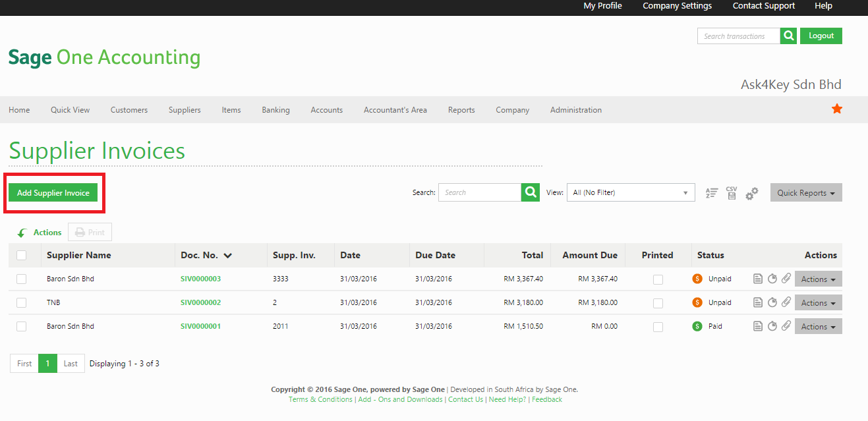Sort by Due Date column header
Image resolution: width=868 pixels, height=421 pixels.
point(435,255)
